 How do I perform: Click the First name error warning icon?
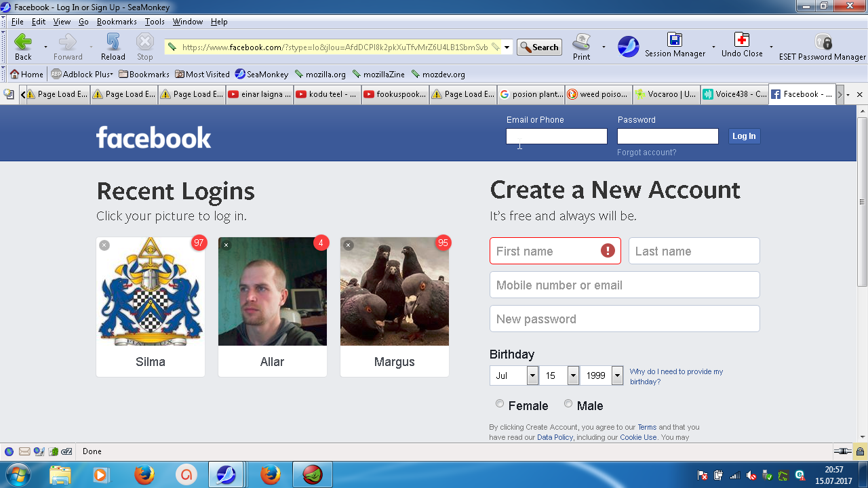pyautogui.click(x=608, y=251)
